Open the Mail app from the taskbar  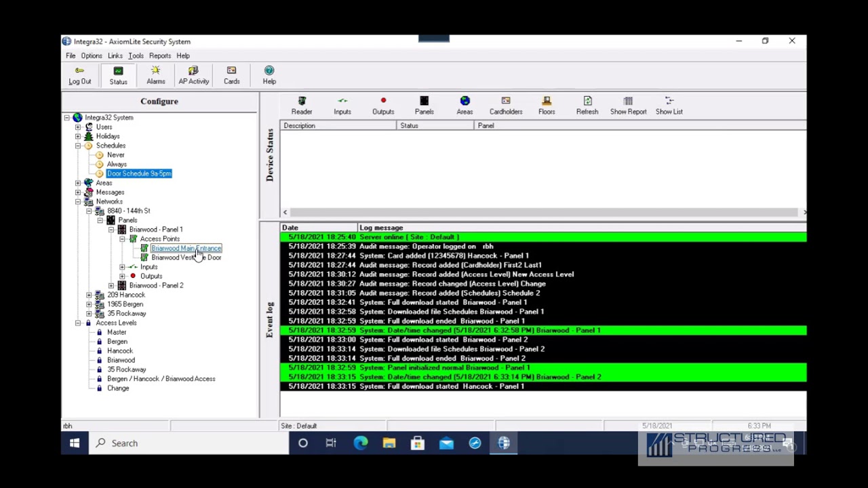(x=446, y=443)
